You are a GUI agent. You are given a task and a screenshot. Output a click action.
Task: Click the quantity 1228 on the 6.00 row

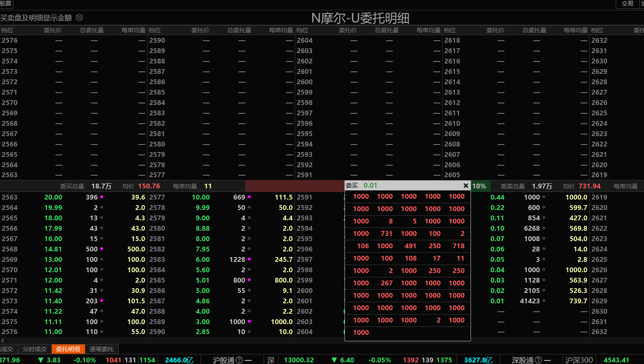point(237,259)
